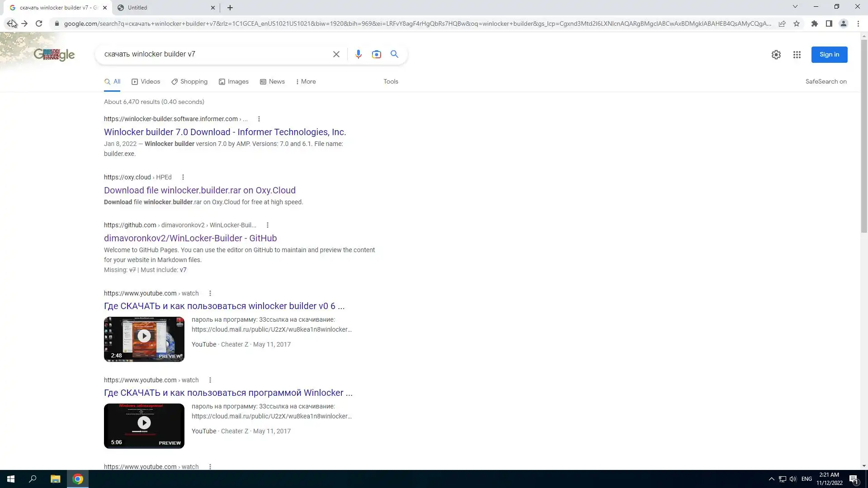Viewport: 868px width, 488px height.
Task: Reload the page with refresh icon
Action: point(39,23)
